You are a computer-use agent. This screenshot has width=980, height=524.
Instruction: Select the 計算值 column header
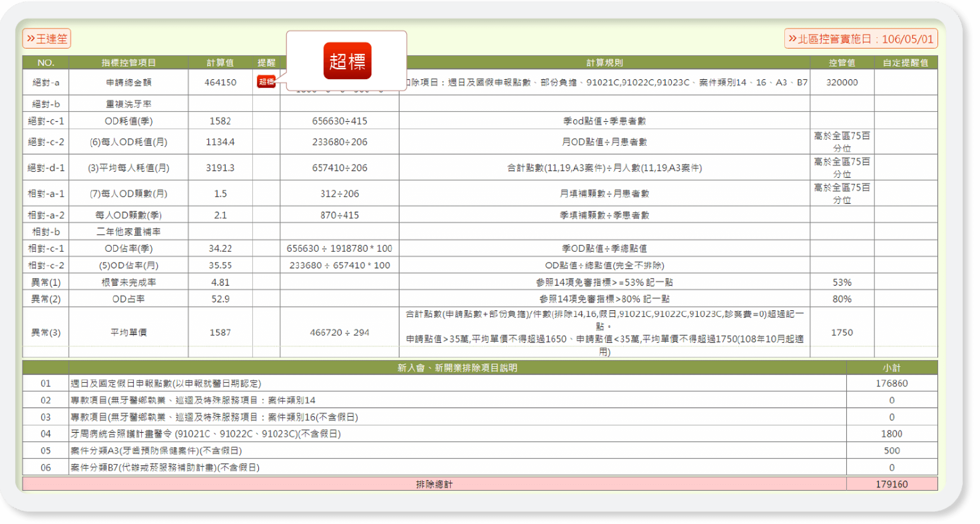click(220, 63)
